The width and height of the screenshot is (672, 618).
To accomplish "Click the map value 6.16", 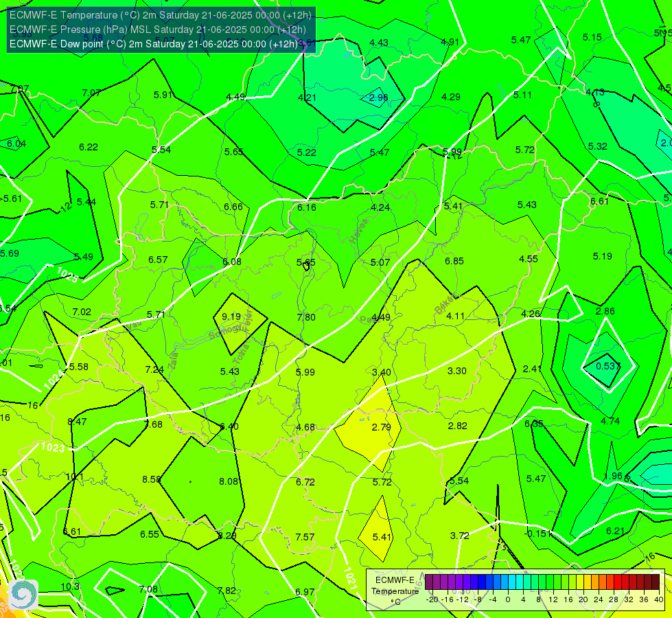I will point(306,207).
